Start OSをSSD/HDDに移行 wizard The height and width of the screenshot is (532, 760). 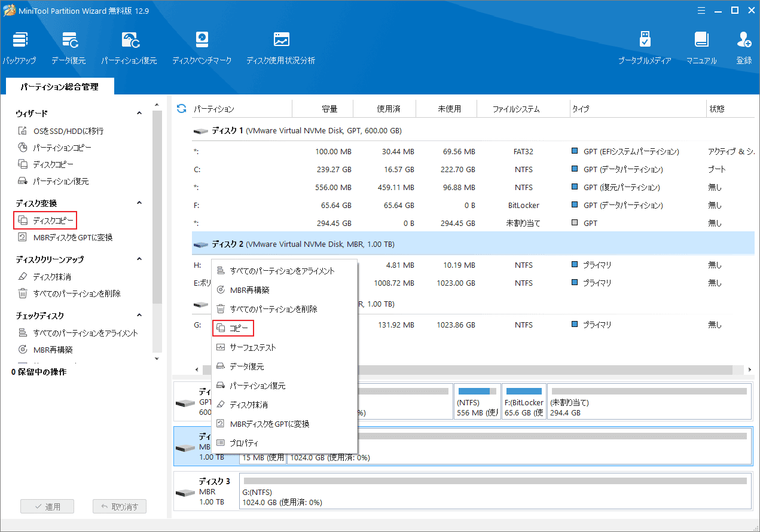click(61, 131)
